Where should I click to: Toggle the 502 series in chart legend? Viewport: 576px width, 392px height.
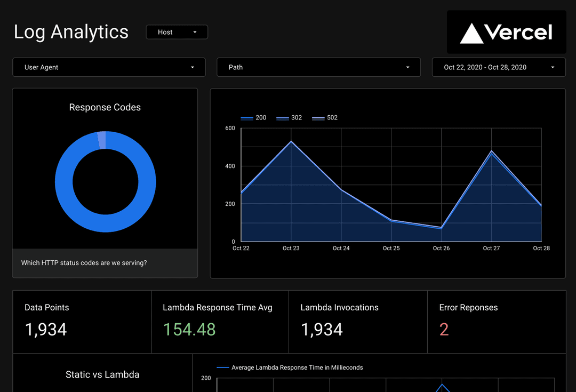[x=325, y=118]
